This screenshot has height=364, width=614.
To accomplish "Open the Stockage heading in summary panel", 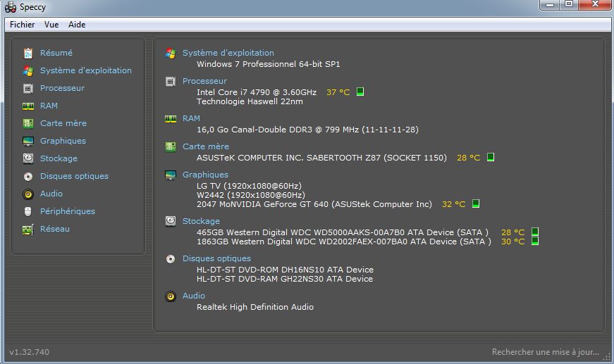I will pyautogui.click(x=201, y=221).
